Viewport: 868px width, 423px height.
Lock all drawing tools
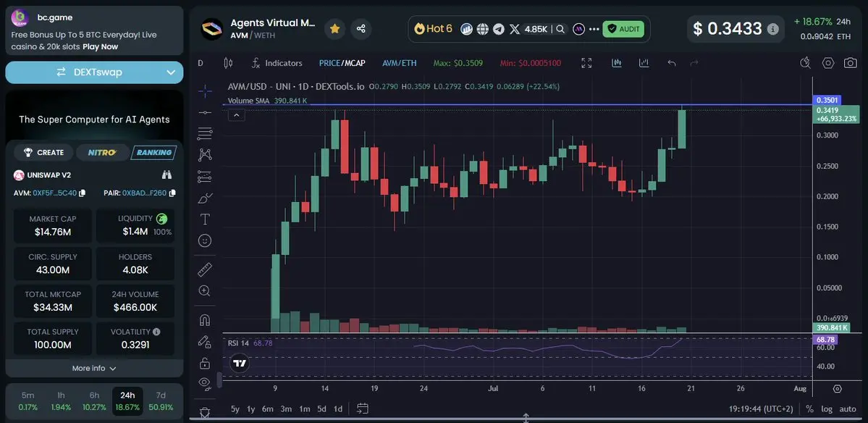pyautogui.click(x=205, y=363)
